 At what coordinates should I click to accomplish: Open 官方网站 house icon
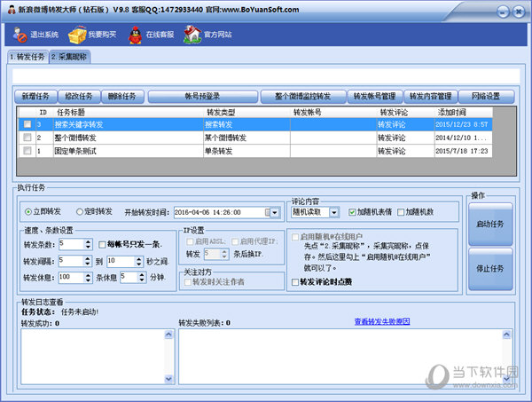point(192,35)
